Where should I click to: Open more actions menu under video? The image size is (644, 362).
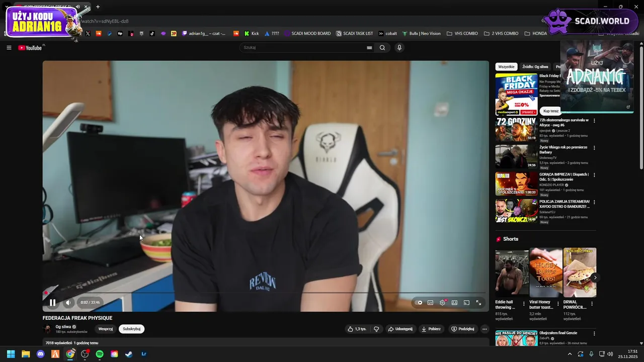pos(485,329)
